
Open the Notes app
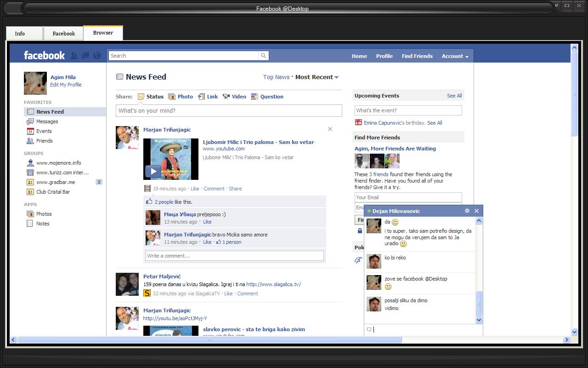[43, 224]
